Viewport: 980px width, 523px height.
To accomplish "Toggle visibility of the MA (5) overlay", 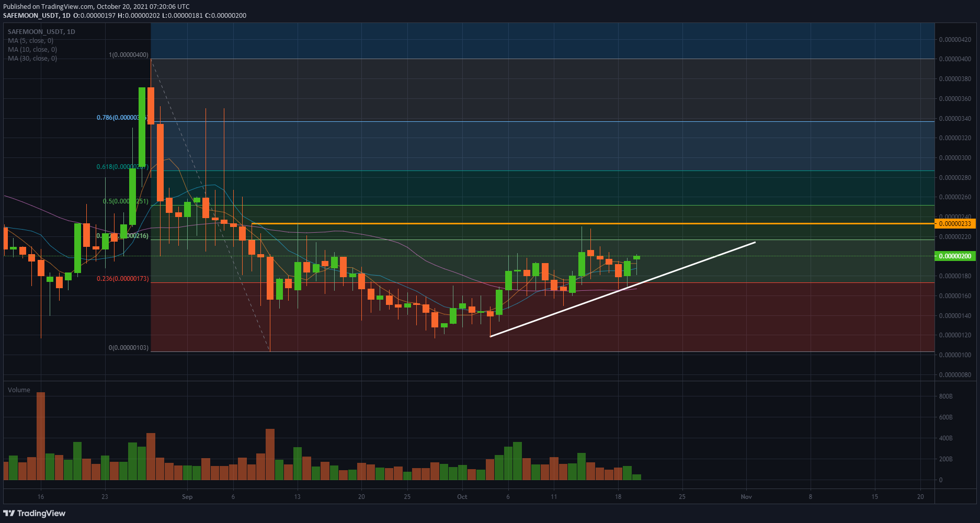I will point(29,40).
